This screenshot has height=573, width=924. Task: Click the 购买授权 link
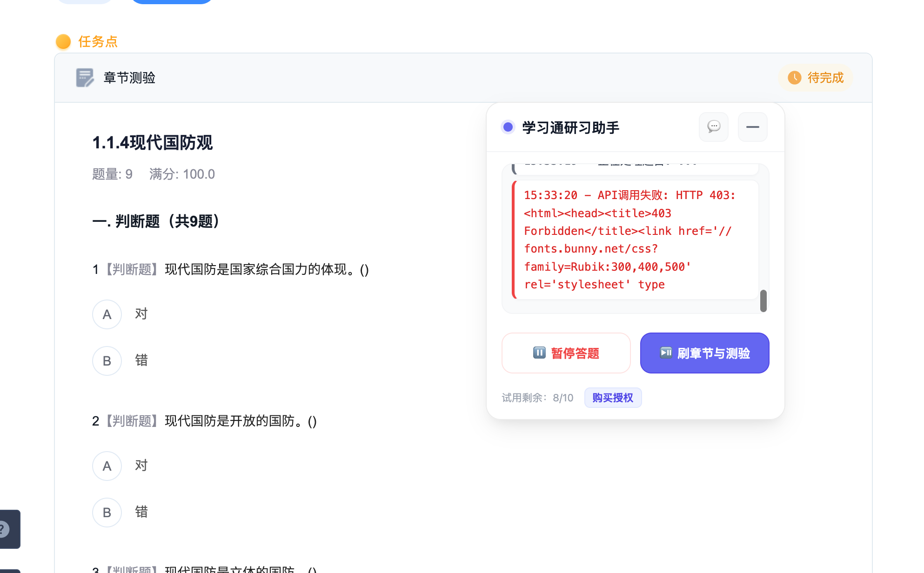coord(613,398)
